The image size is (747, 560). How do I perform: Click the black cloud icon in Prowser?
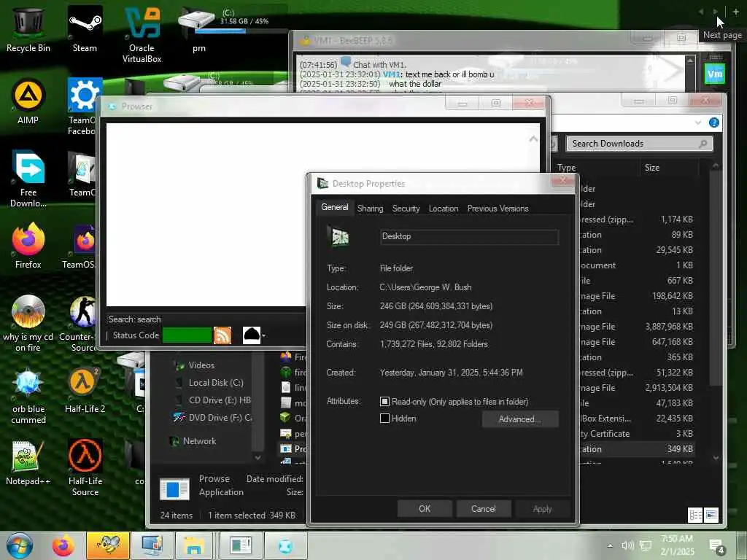tap(252, 335)
